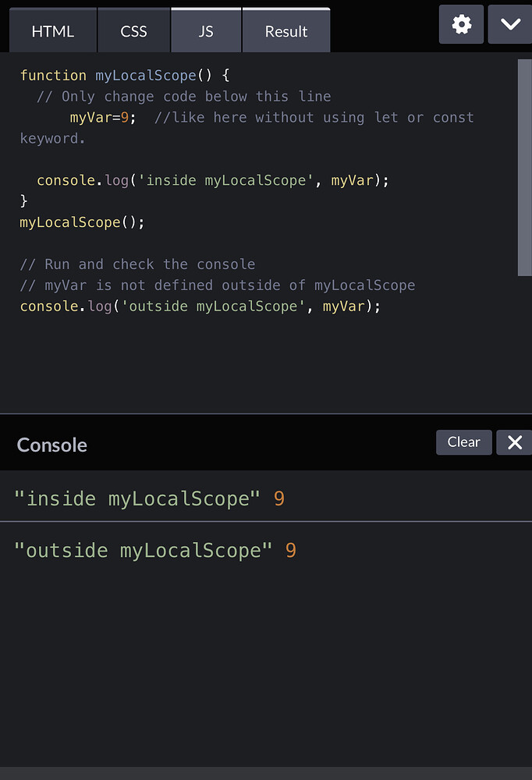Select the myLocalScope() function call line
Screen dimensions: 532x780
[70, 222]
